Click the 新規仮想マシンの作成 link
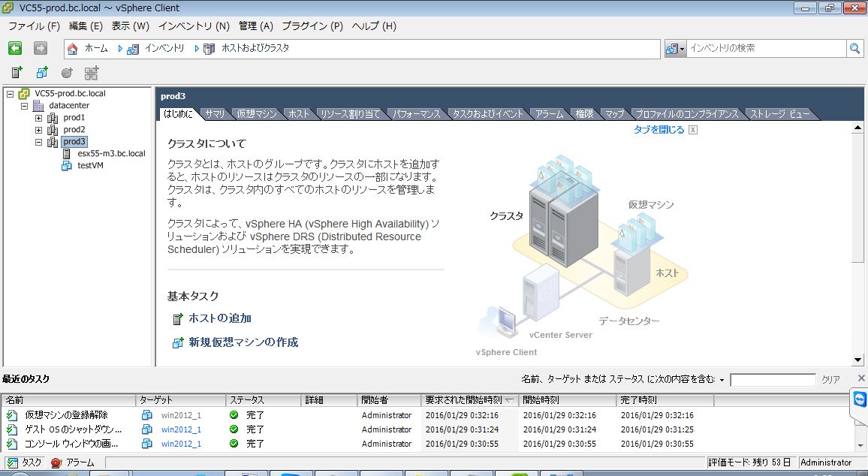 (243, 342)
